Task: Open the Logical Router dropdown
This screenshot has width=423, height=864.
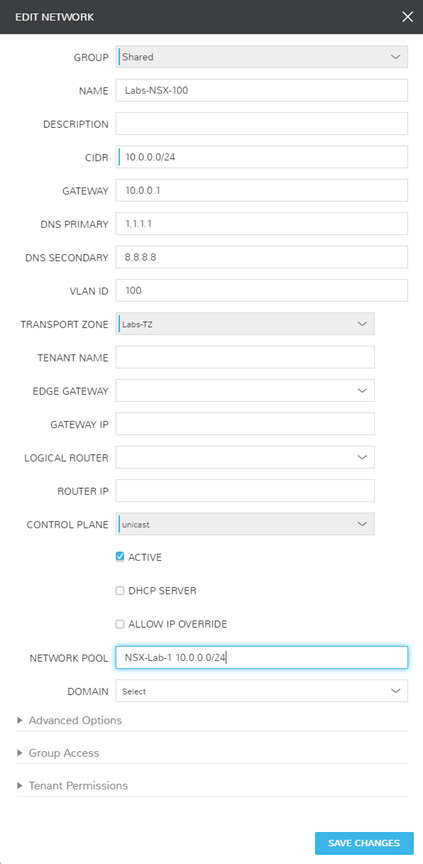Action: (x=245, y=457)
